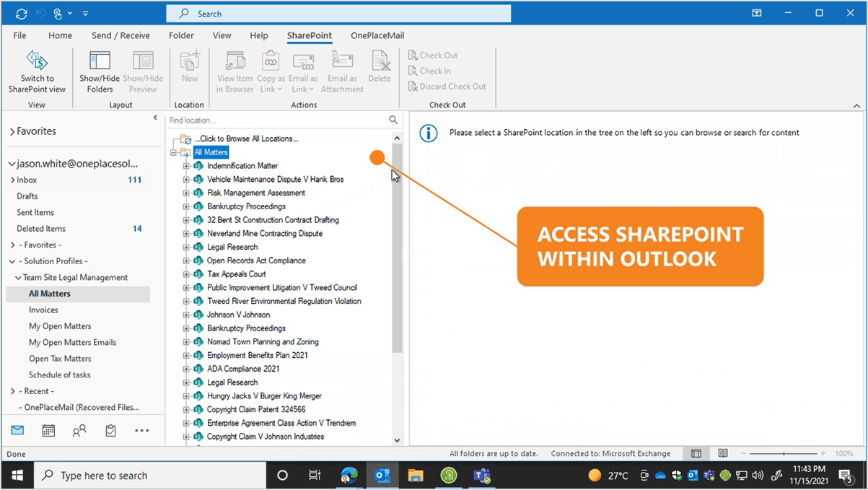Image resolution: width=868 pixels, height=490 pixels.
Task: Toggle Show/Hide Folders layout button
Action: pos(100,71)
